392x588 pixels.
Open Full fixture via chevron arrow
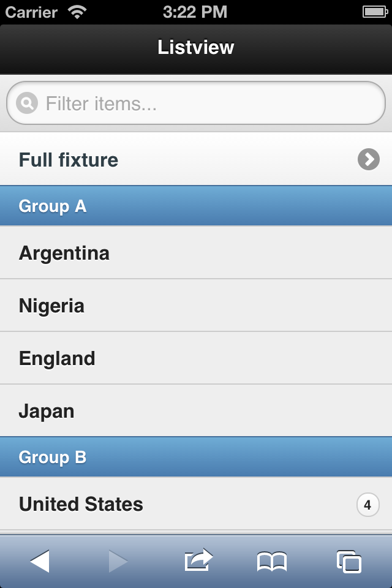[x=368, y=159]
